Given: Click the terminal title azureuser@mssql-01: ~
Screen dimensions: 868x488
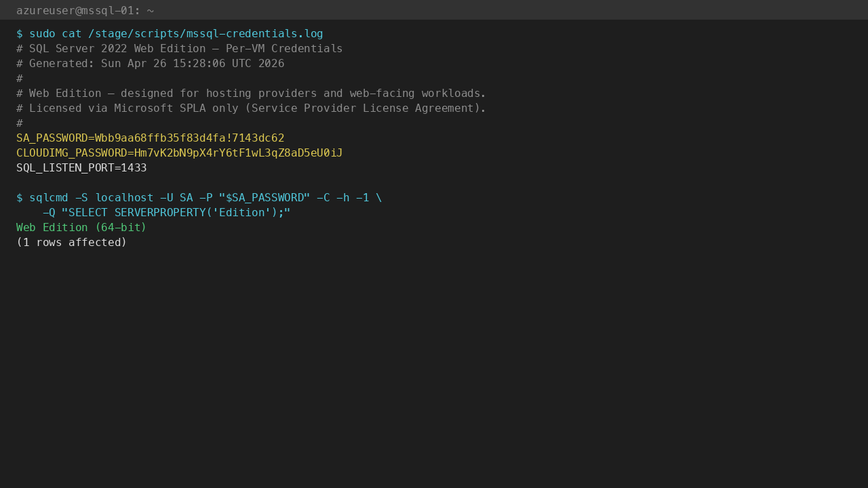Looking at the screenshot, I should point(85,10).
